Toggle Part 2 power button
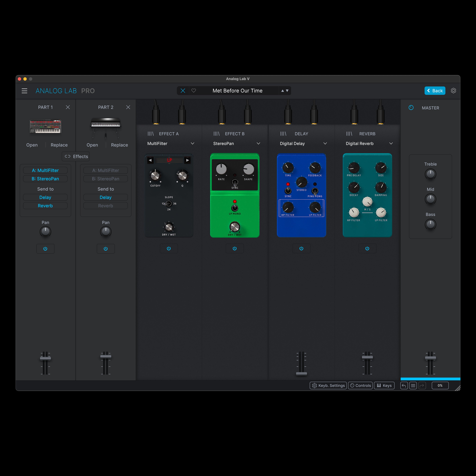The height and width of the screenshot is (476, 476). [106, 249]
